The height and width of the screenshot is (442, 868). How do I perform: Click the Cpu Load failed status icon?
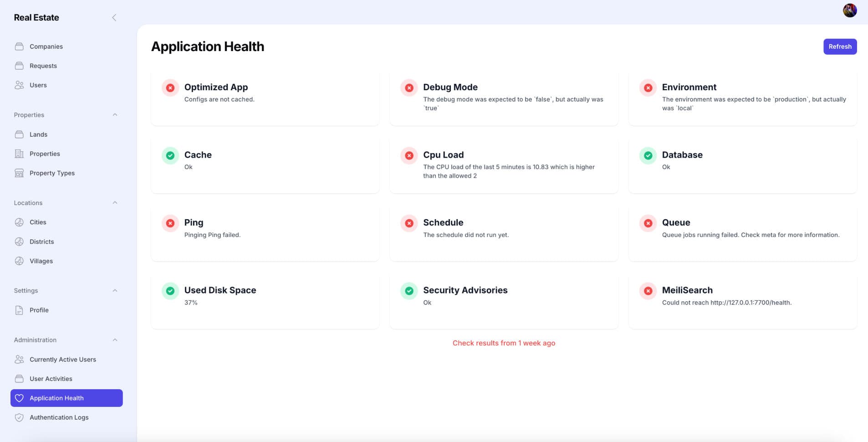click(409, 156)
